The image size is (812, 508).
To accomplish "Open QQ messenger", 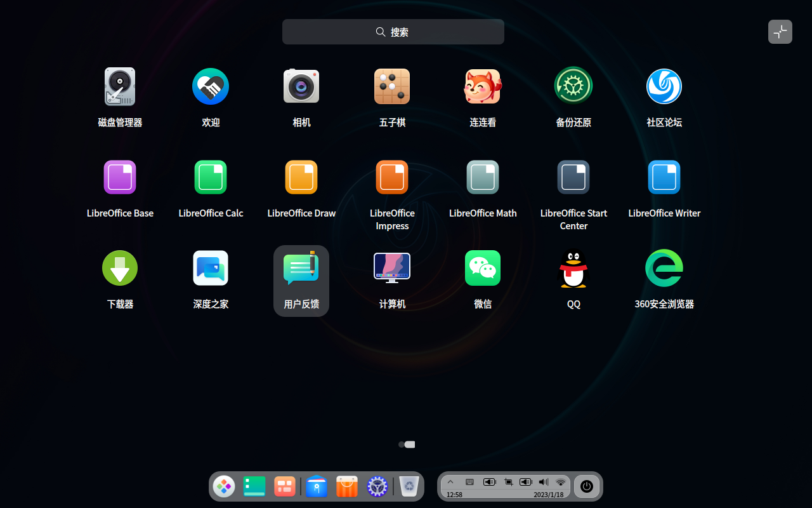I will [573, 267].
